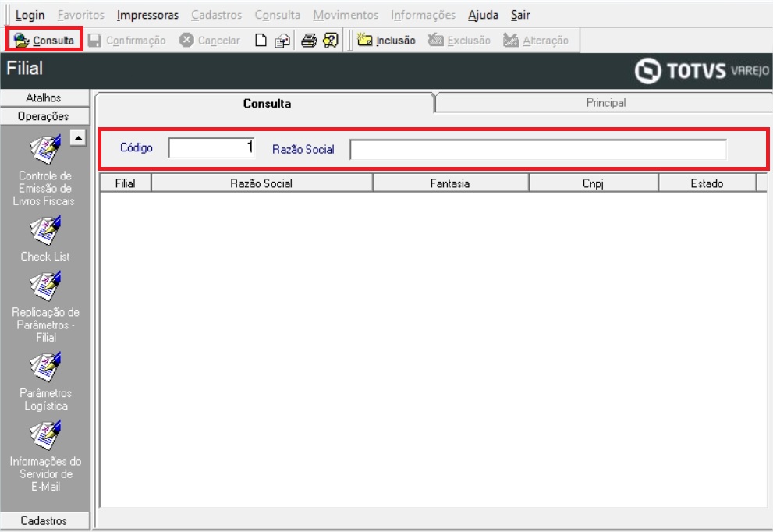The height and width of the screenshot is (532, 773).
Task: Click the properties document icon in the toolbar
Action: pyautogui.click(x=282, y=41)
